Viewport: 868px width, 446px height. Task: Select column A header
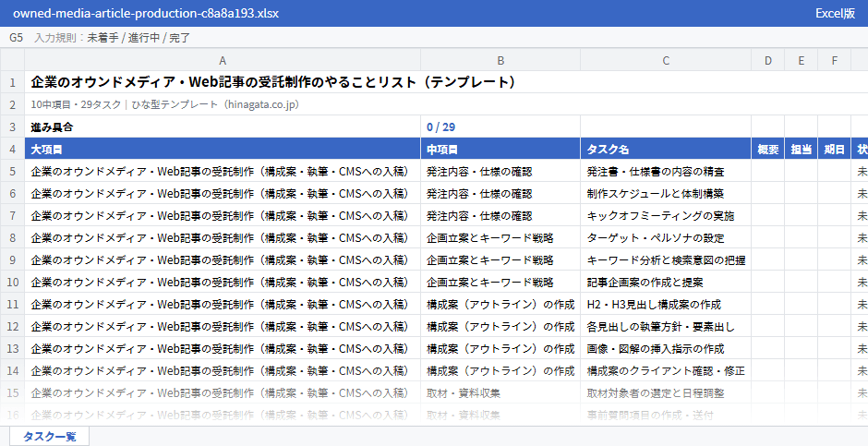[223, 60]
